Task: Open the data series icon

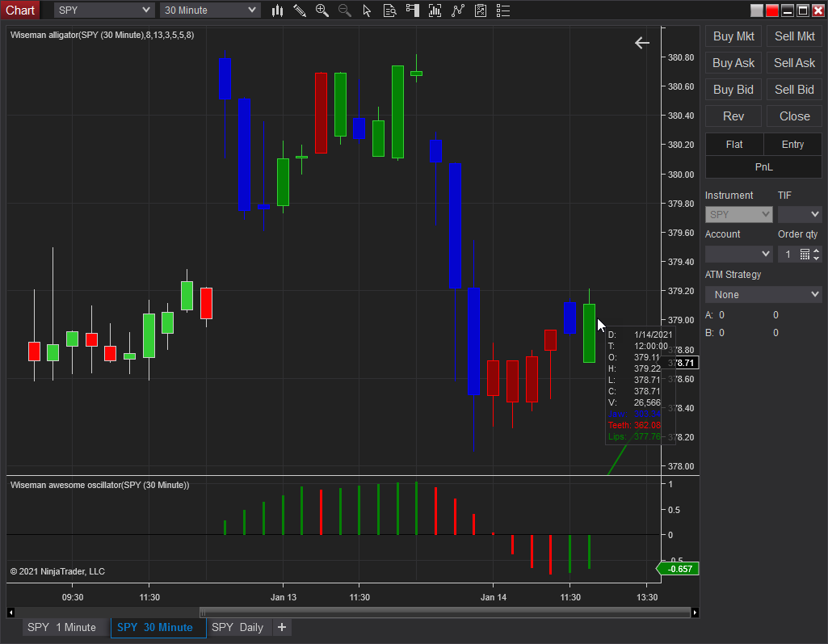Action: coord(435,10)
